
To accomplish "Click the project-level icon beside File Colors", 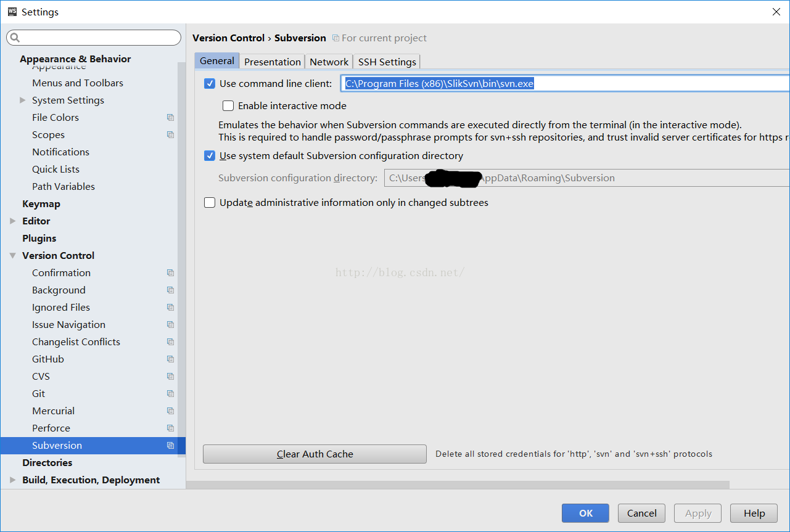I will pos(170,118).
